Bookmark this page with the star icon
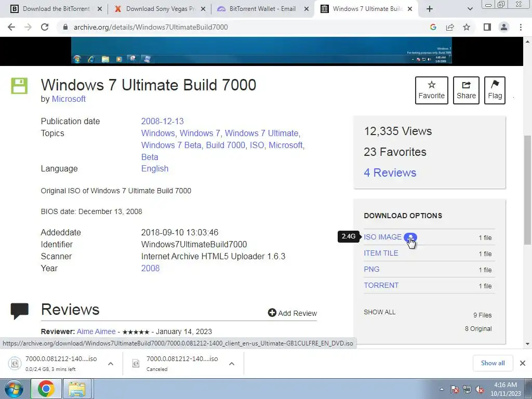Image resolution: width=532 pixels, height=399 pixels. pyautogui.click(x=467, y=27)
